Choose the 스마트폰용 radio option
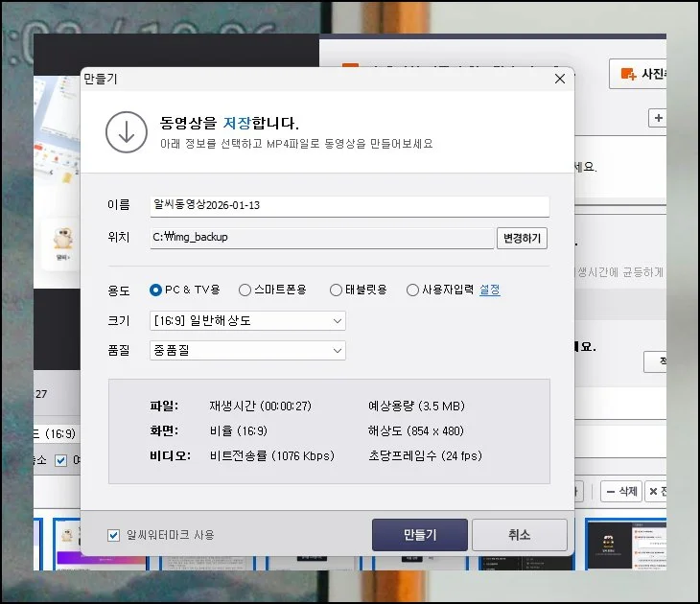700x604 pixels. (245, 290)
